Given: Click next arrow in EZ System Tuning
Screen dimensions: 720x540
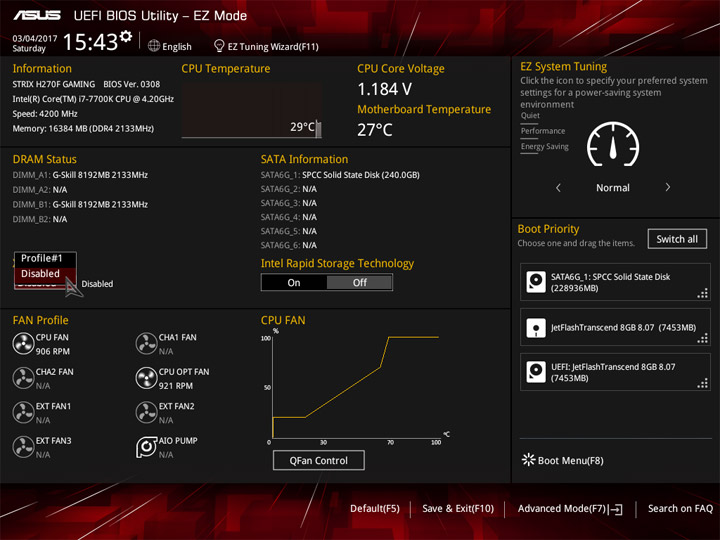Looking at the screenshot, I should (x=668, y=187).
